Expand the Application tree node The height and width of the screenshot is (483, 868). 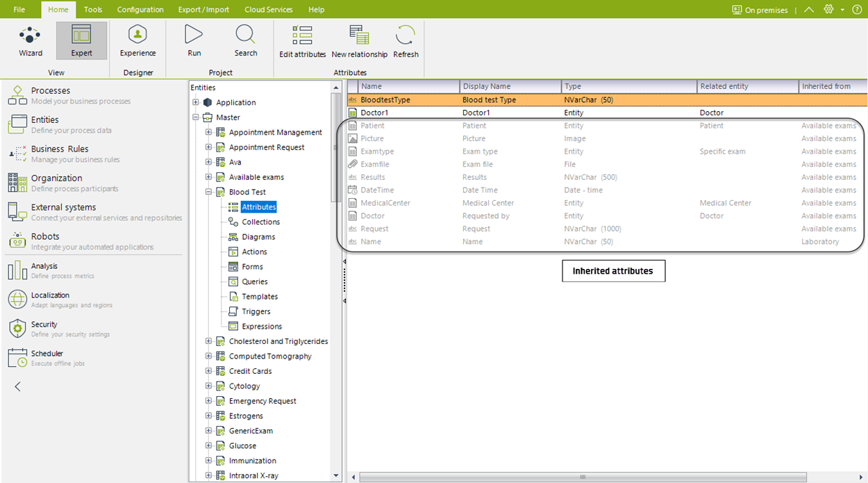coord(196,103)
